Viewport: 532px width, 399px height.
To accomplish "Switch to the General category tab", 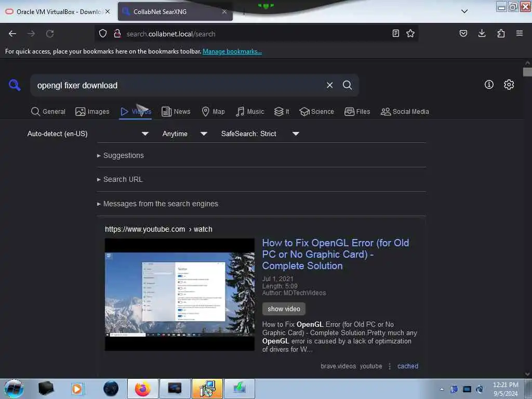I will tap(48, 112).
